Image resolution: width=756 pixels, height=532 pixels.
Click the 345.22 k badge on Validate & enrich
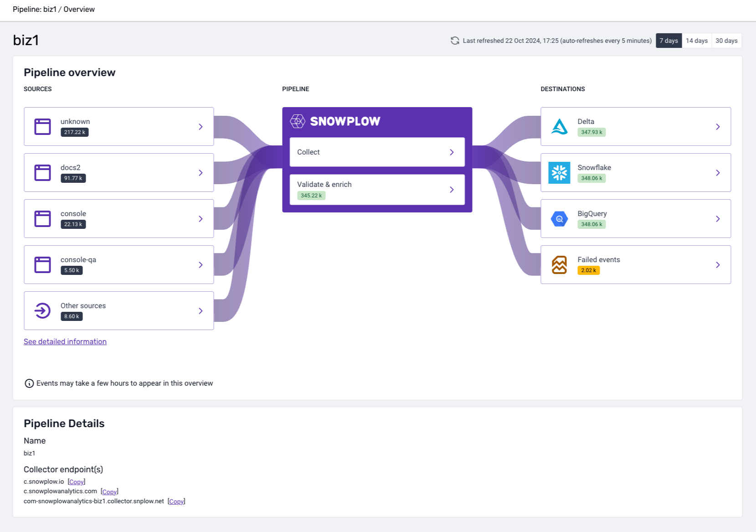tap(311, 196)
